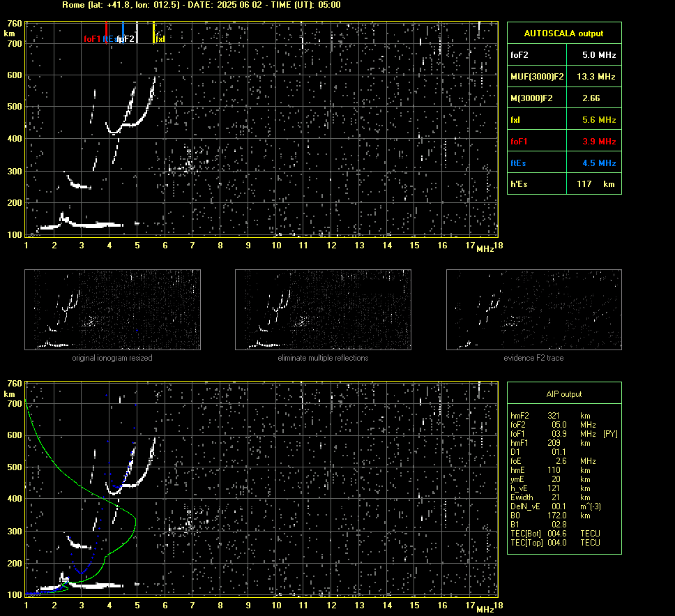Screen dimensions: 675x616
Task: Select the B1 02.8 row
Action: tap(538, 524)
